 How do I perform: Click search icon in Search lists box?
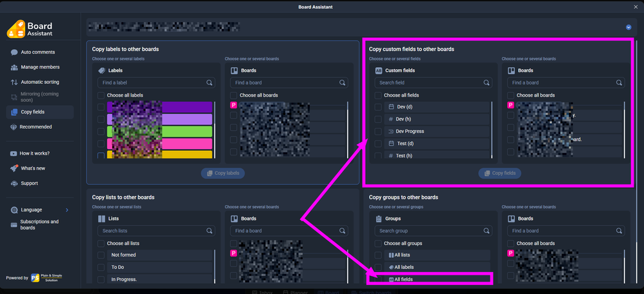[x=210, y=231]
